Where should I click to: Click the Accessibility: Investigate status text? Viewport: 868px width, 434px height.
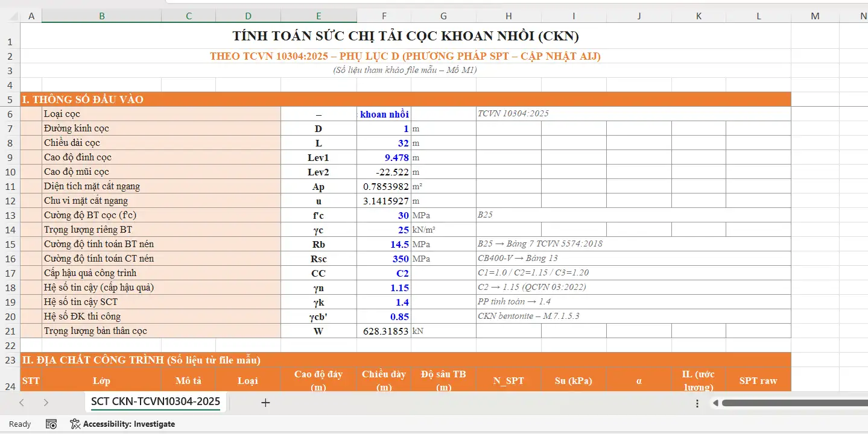pyautogui.click(x=128, y=424)
